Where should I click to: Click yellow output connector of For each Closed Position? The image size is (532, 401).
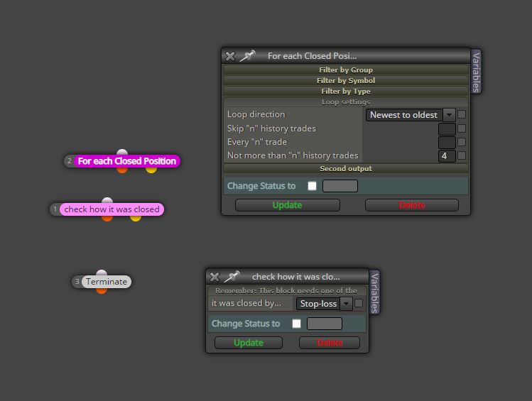point(151,170)
